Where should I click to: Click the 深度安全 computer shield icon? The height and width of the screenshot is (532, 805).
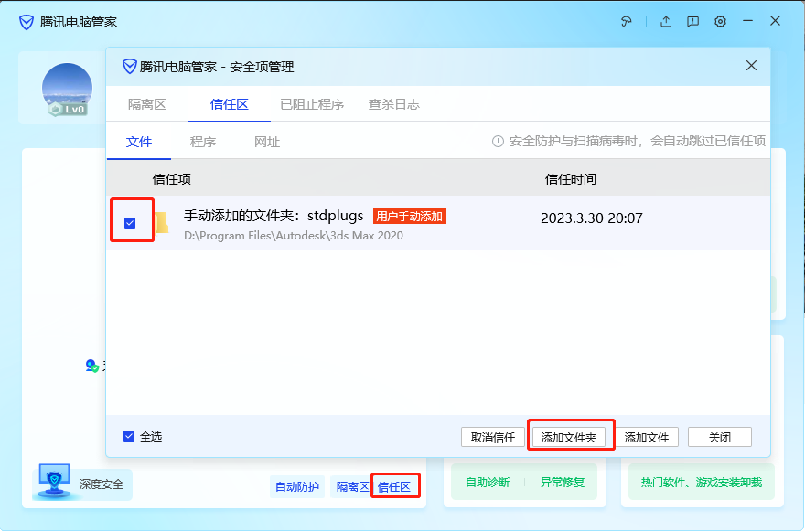[54, 481]
